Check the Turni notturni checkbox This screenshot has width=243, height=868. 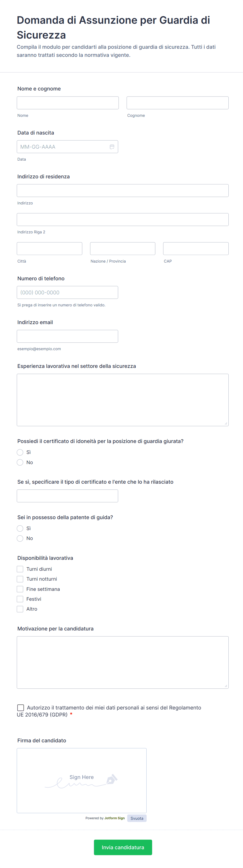click(20, 579)
